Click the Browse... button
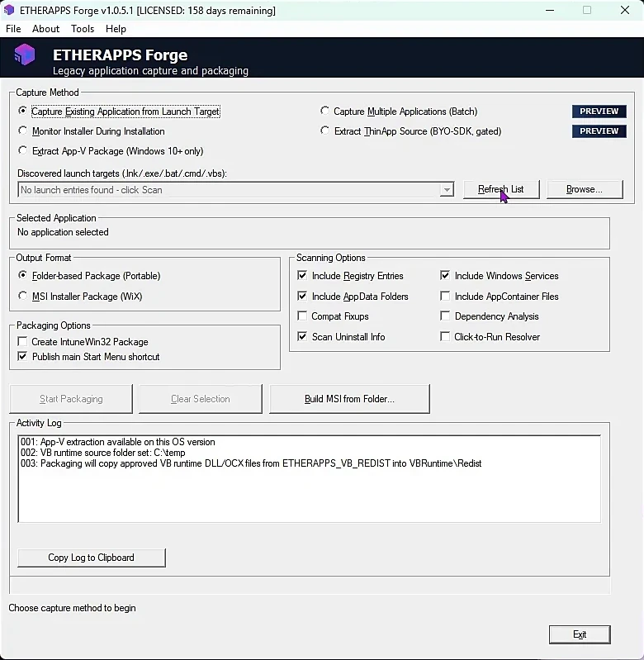The image size is (644, 660). [585, 189]
